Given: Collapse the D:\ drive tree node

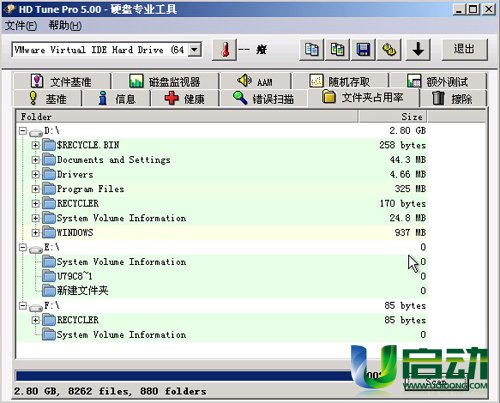Looking at the screenshot, I should 23,131.
